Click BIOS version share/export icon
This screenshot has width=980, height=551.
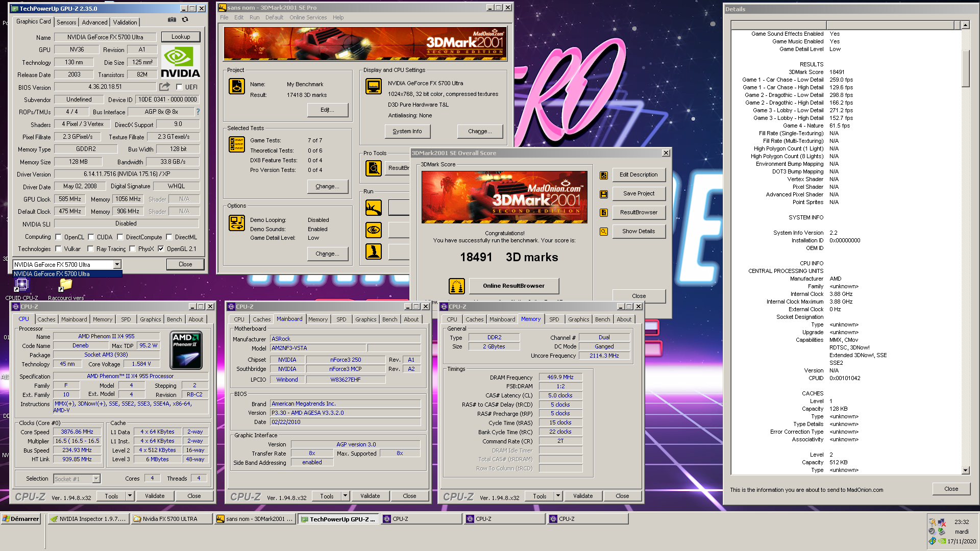(164, 87)
